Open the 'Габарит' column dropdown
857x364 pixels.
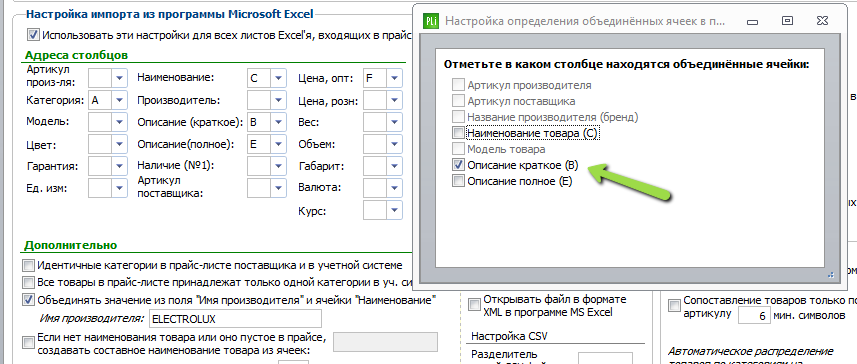pos(395,166)
